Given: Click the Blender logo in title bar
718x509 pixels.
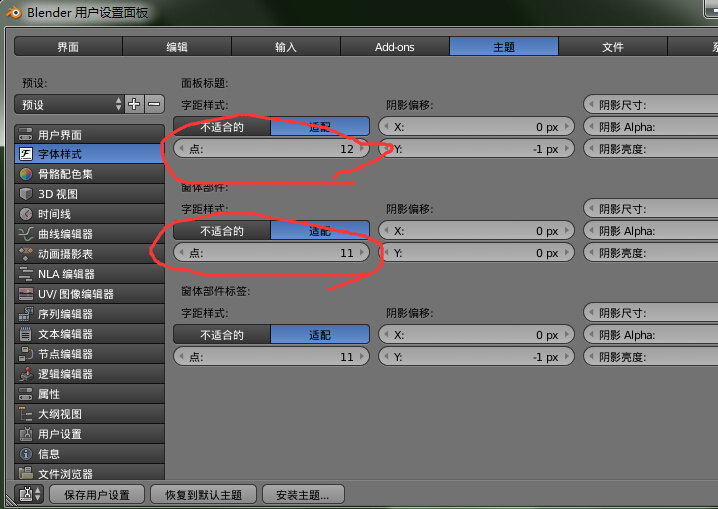Looking at the screenshot, I should click(14, 12).
